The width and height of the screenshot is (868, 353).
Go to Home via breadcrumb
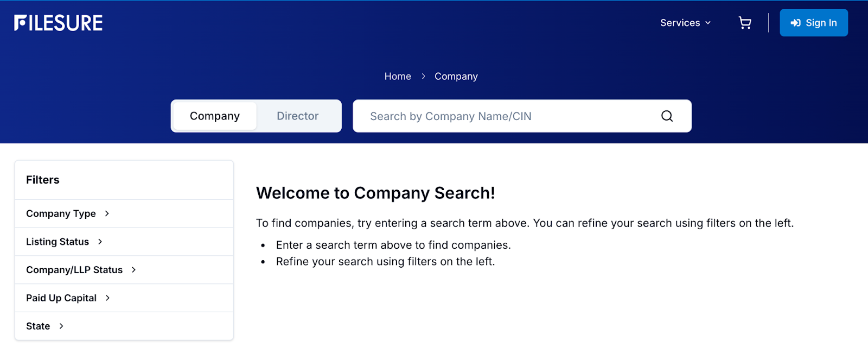click(x=398, y=77)
